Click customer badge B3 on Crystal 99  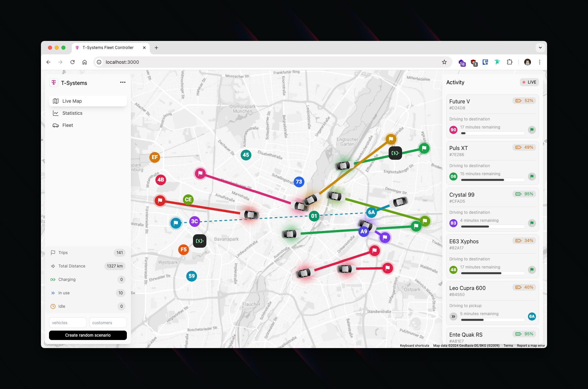pyautogui.click(x=453, y=223)
